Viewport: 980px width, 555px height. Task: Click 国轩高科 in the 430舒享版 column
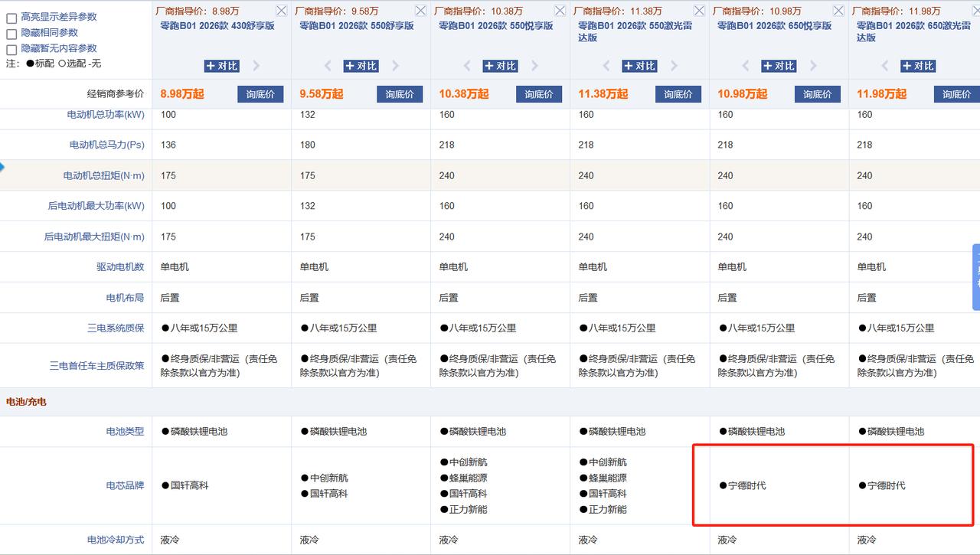(185, 485)
